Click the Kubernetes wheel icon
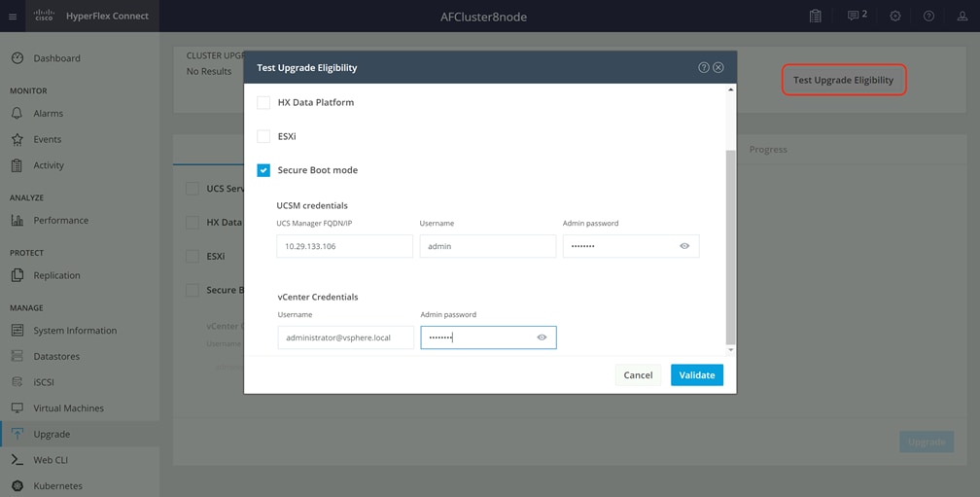Viewport: 980px width, 497px height. point(17,485)
